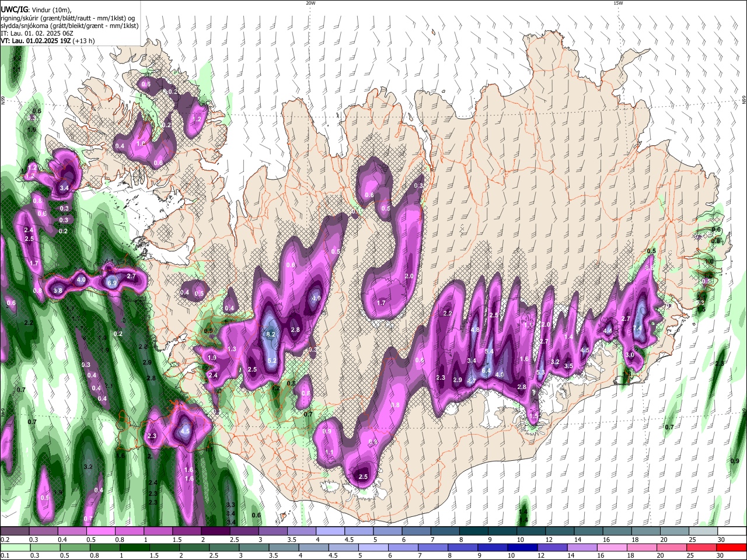
Task: Click the 15W longitude label
Action: (618, 3)
